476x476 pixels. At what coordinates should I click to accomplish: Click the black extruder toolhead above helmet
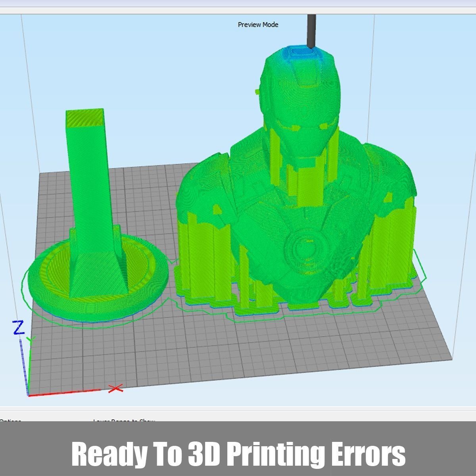312,31
